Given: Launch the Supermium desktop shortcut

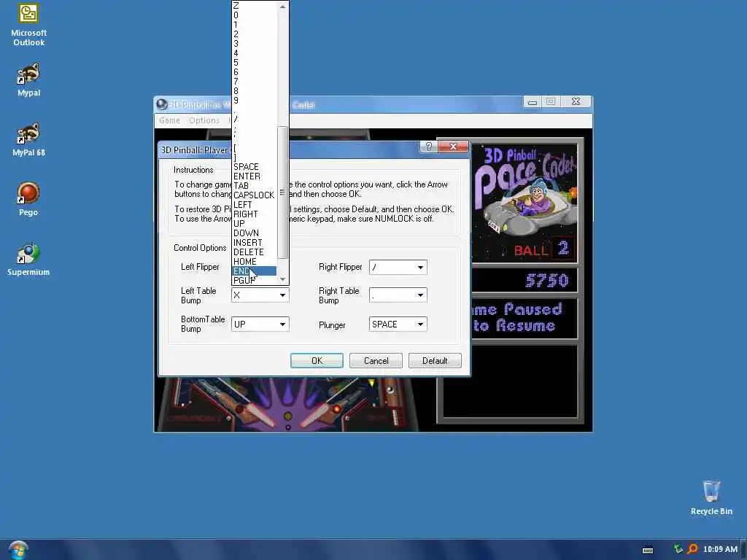Looking at the screenshot, I should [x=28, y=260].
